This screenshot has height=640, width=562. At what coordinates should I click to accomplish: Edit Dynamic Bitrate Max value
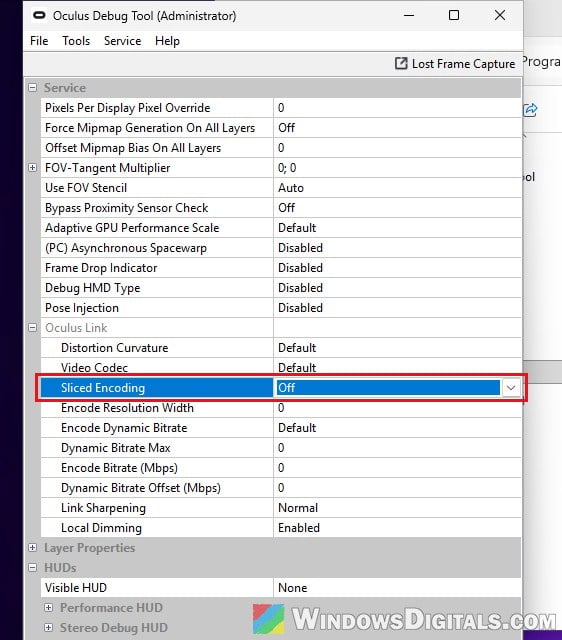(x=397, y=448)
